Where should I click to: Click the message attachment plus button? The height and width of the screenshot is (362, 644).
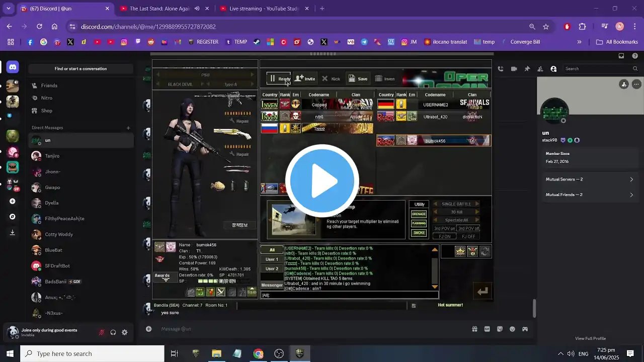tap(148, 329)
